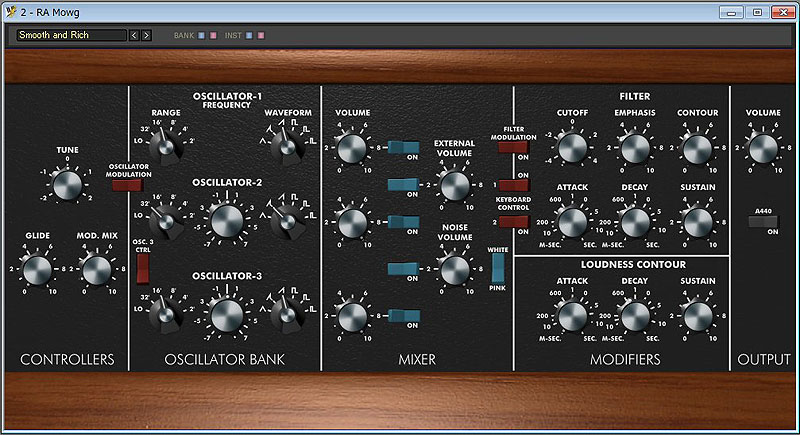
Task: Click the filter Contour knob
Action: click(x=697, y=148)
